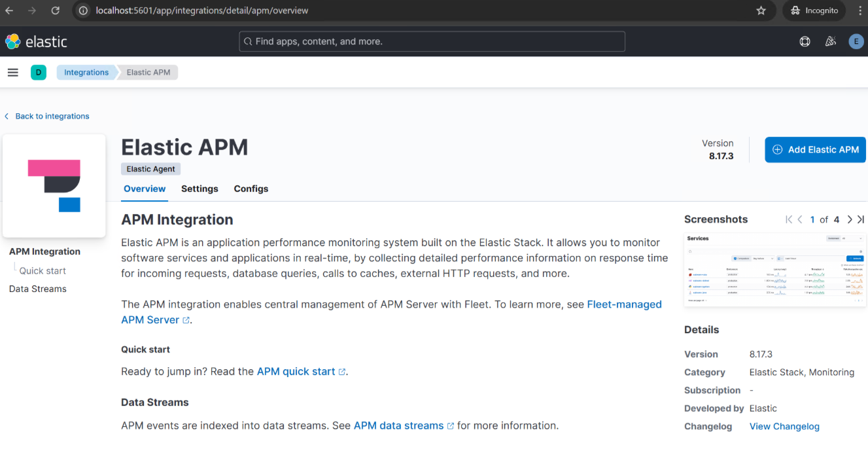Open the newsfeed celebration icon
The image size is (868, 468).
pos(830,42)
